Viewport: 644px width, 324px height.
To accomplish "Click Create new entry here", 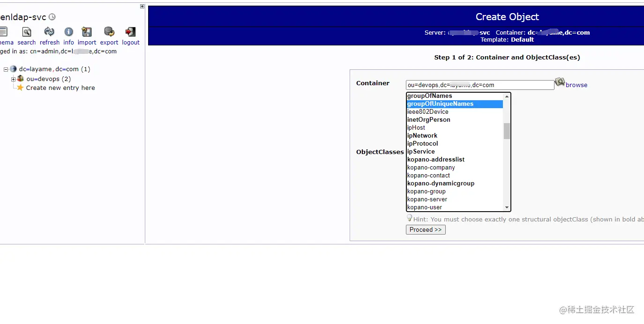I will pyautogui.click(x=60, y=88).
